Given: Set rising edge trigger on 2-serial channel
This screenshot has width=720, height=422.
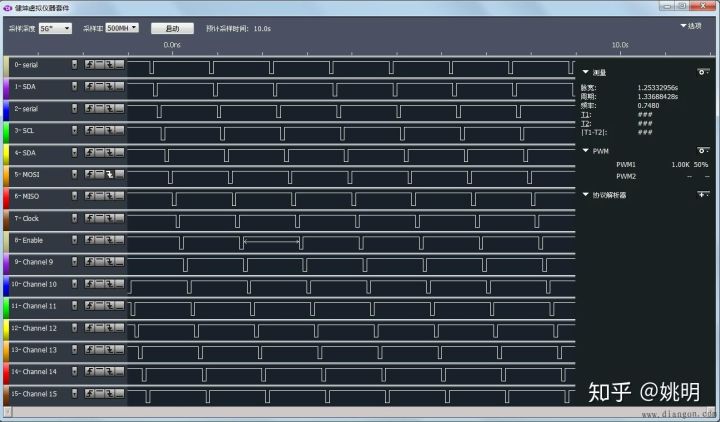Looking at the screenshot, I should [x=90, y=108].
